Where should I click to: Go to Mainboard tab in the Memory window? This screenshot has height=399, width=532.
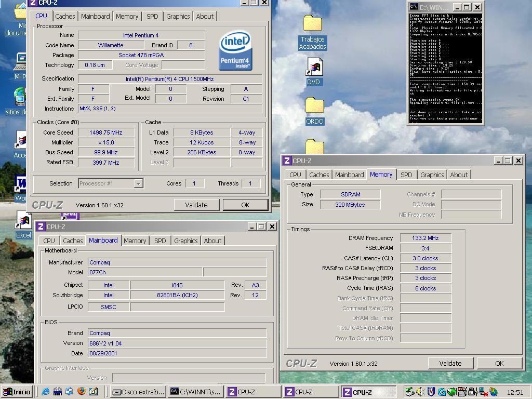[x=350, y=175]
